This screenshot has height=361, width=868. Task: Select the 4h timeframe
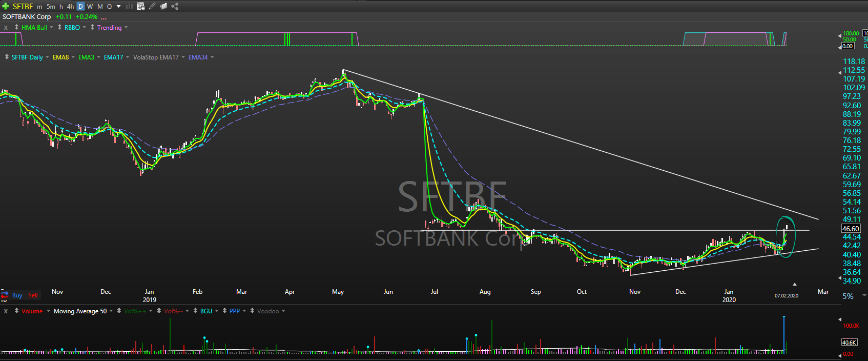click(x=70, y=7)
